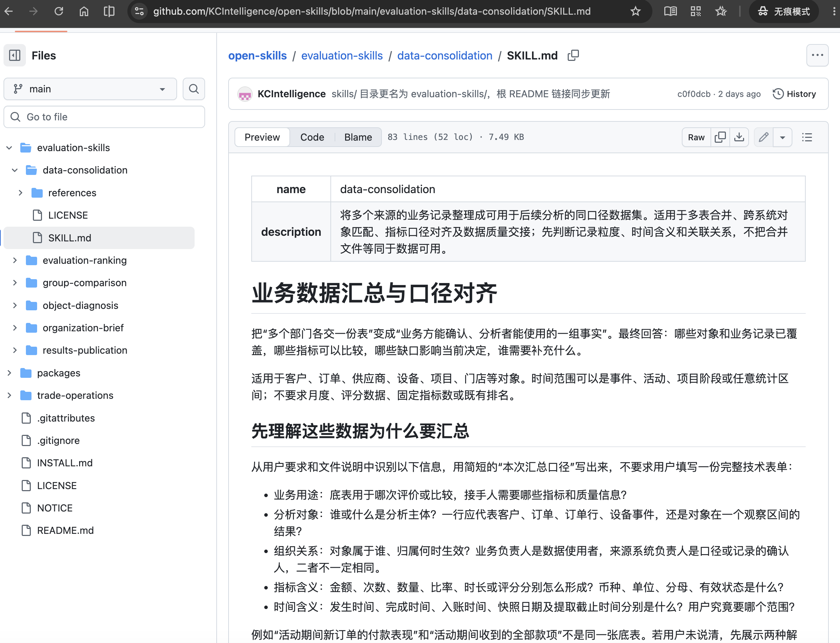The image size is (840, 643).
Task: Open the outline list icon
Action: [x=807, y=137]
